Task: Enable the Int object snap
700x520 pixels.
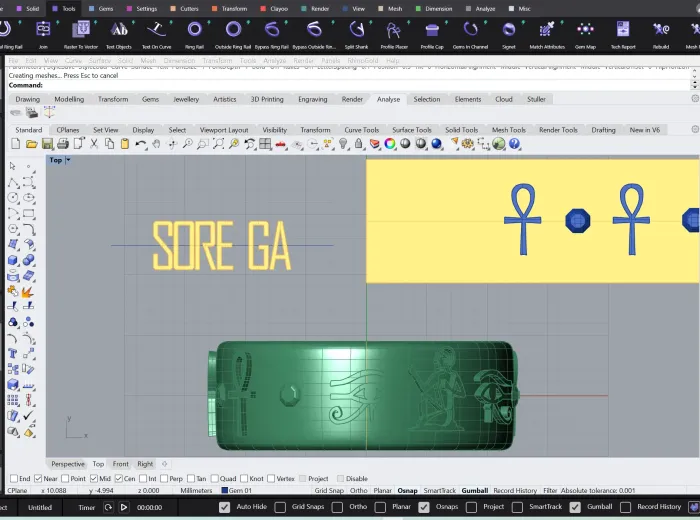Action: [x=143, y=478]
